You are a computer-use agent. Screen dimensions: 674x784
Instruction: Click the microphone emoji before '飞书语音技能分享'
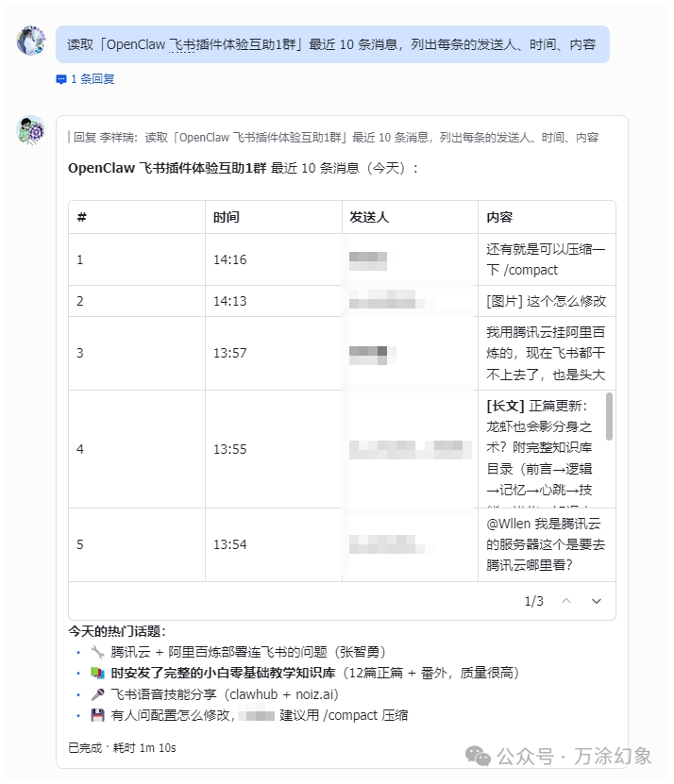point(97,694)
